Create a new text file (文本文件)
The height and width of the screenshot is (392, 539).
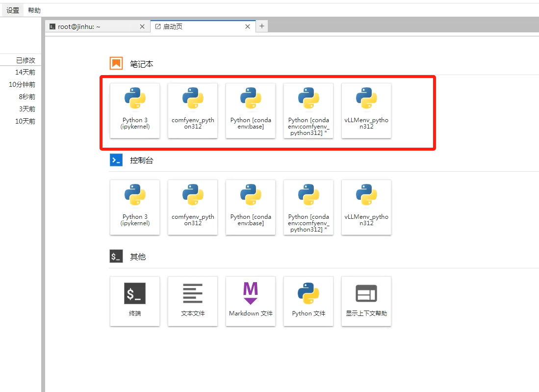click(x=193, y=301)
